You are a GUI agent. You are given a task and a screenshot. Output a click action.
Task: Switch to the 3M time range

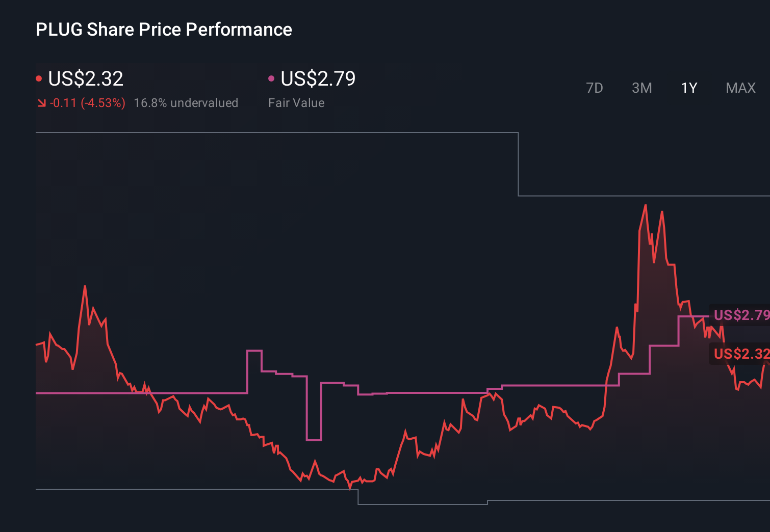(x=641, y=88)
